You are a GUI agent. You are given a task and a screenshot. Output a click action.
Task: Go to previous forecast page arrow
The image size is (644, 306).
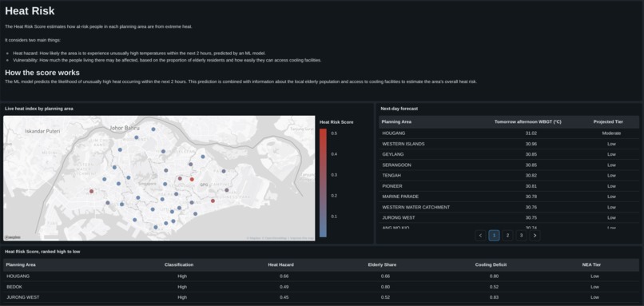(480, 236)
